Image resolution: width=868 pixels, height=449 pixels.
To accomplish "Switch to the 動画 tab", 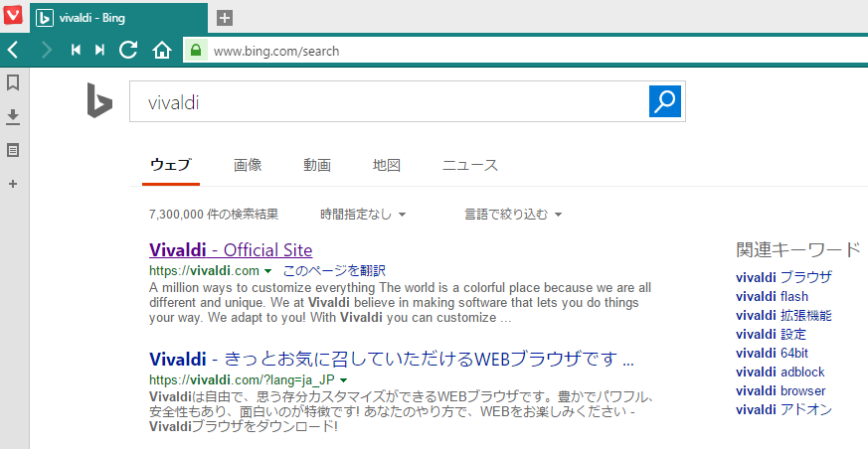I will click(x=317, y=165).
